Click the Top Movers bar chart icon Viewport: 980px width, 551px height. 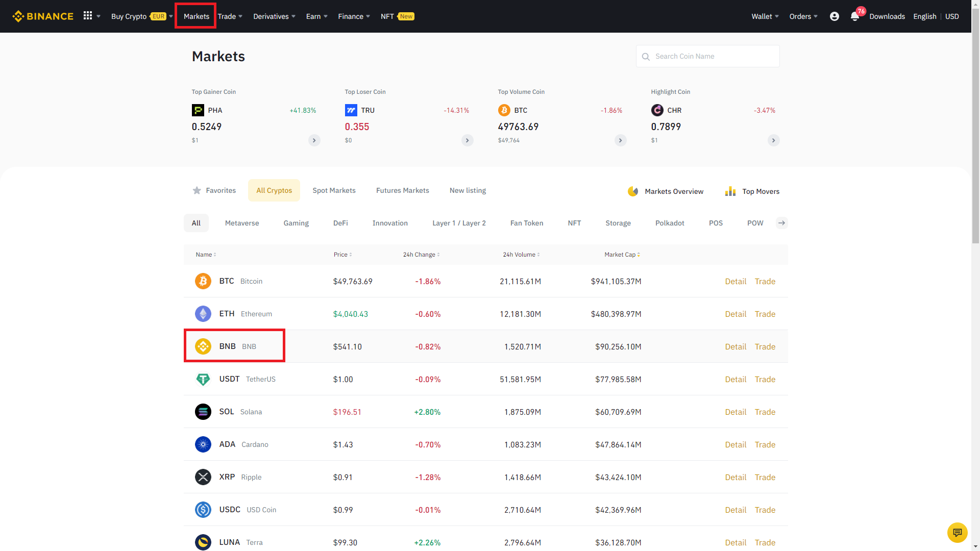pyautogui.click(x=730, y=191)
